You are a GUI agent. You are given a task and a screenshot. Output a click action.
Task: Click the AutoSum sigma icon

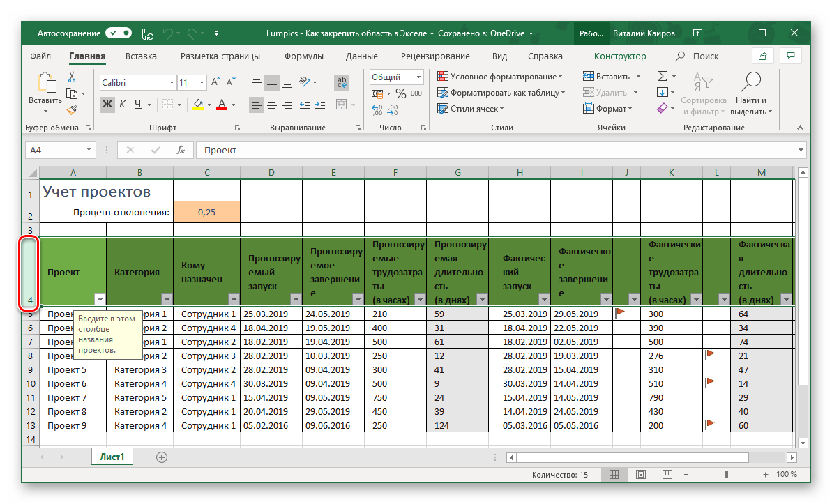[x=663, y=76]
